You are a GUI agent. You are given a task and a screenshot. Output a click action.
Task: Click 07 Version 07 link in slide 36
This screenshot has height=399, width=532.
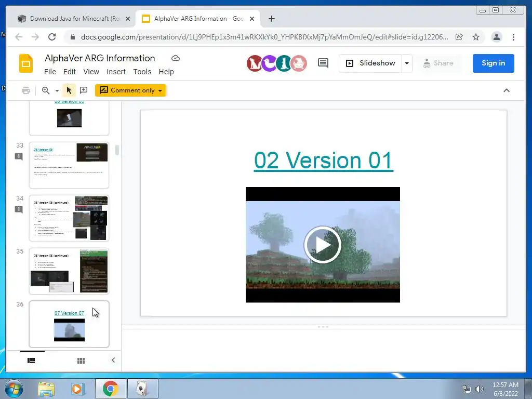[69, 313]
